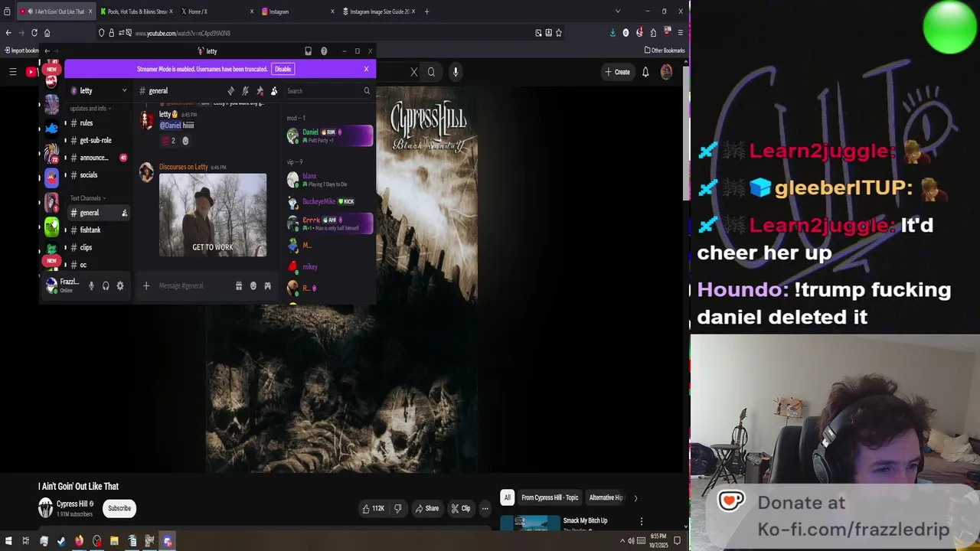Select member mikey in member list

pos(329,266)
